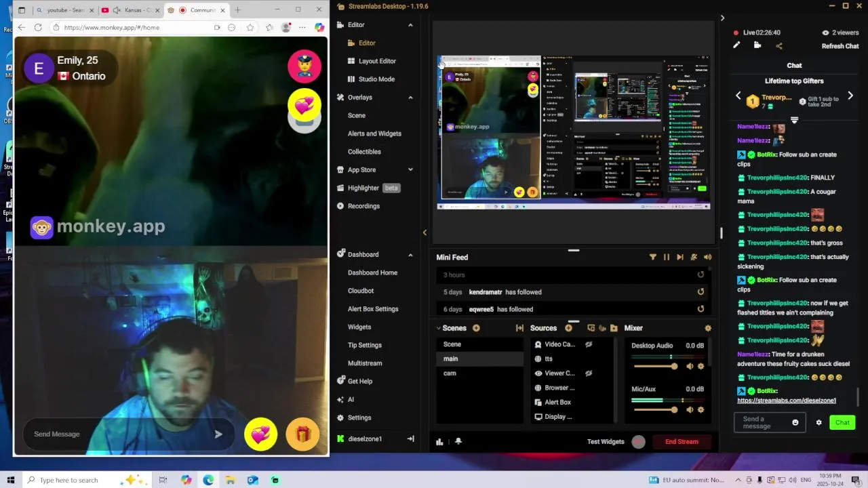Replay the kendramatr follow alert
This screenshot has height=488, width=868.
tap(701, 292)
